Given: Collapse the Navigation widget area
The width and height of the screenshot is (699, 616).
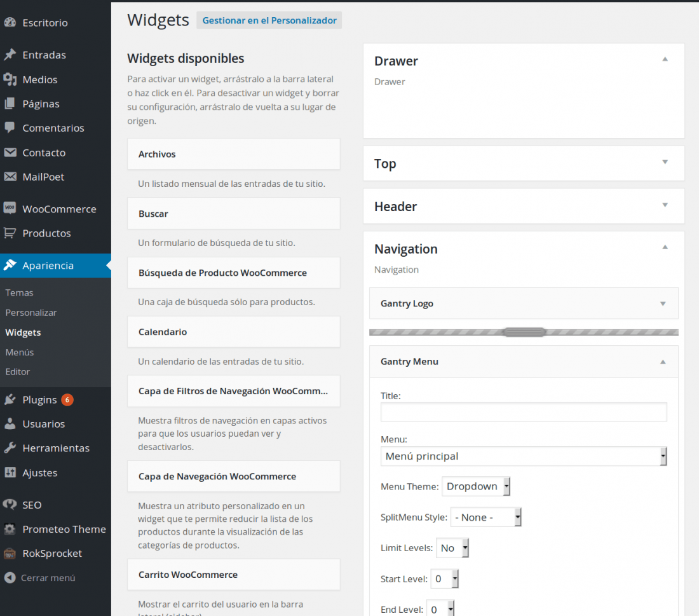Looking at the screenshot, I should click(665, 247).
